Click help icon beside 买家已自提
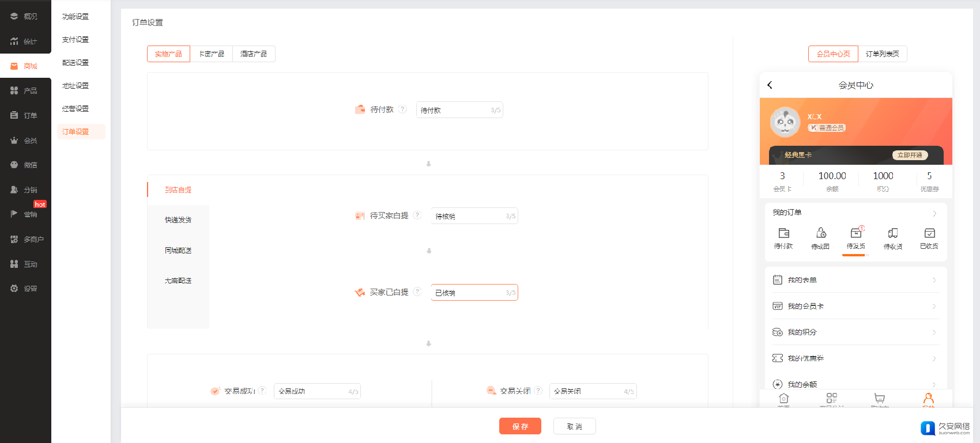 [x=417, y=292]
